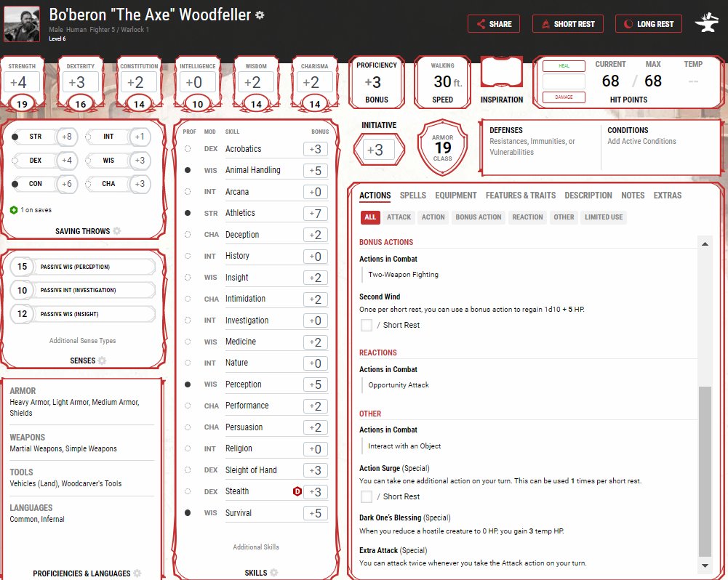The image size is (728, 580).
Task: Open Senses settings gear
Action: click(102, 361)
